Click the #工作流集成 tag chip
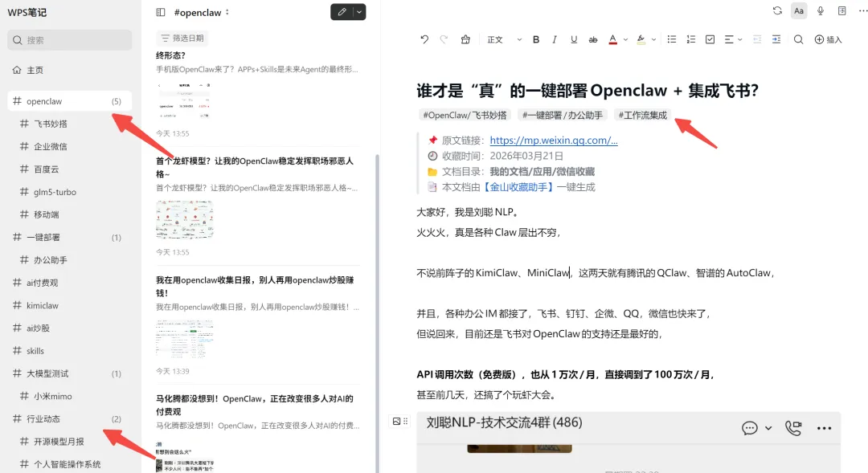 (x=643, y=115)
